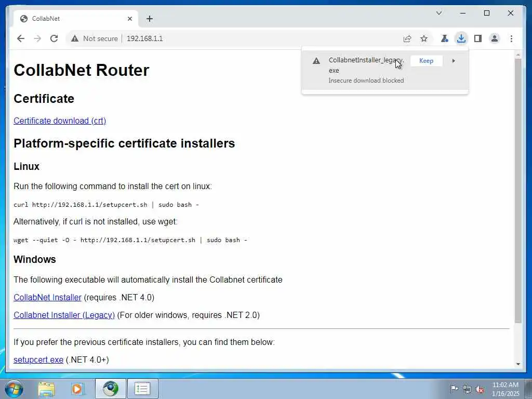
Task: Click the Not secure warning icon
Action: point(75,38)
